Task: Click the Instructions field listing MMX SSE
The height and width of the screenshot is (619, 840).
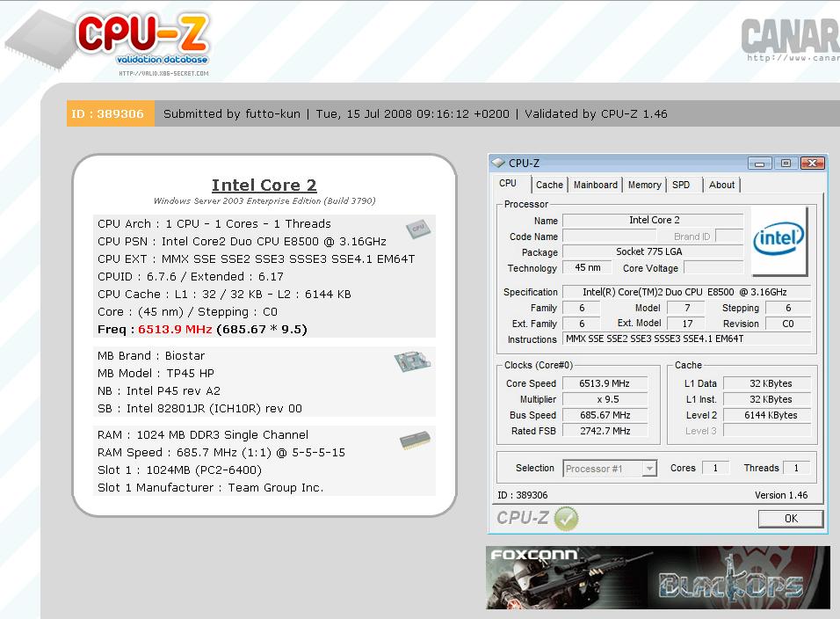Action: pos(686,339)
